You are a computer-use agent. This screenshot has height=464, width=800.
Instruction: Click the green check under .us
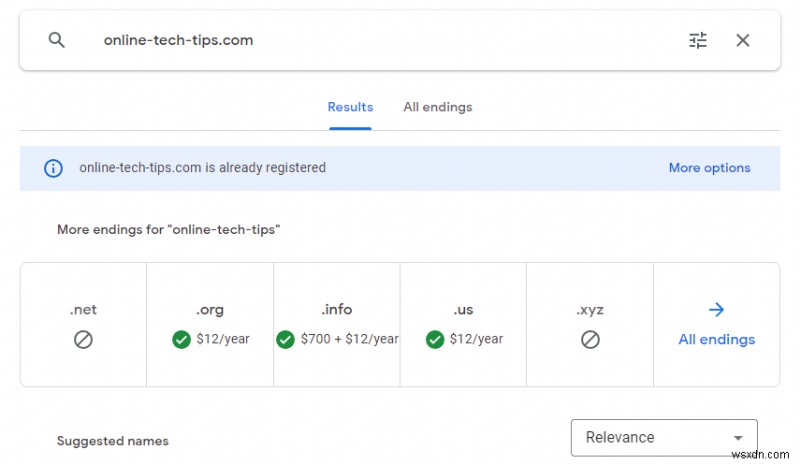(435, 339)
